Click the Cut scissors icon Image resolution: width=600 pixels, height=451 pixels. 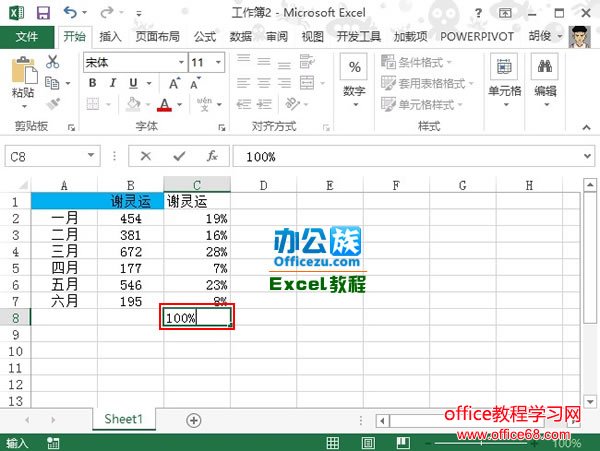coord(52,62)
